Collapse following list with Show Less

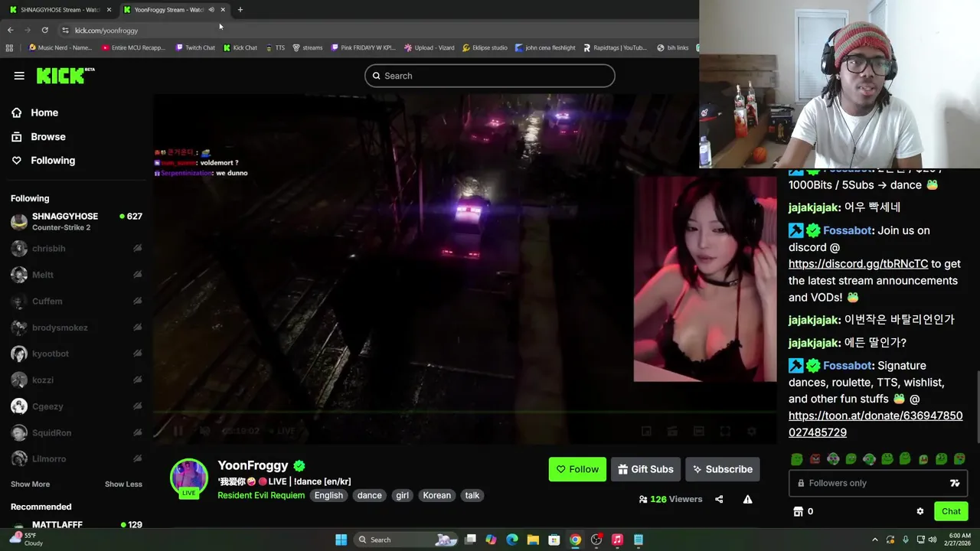123,484
